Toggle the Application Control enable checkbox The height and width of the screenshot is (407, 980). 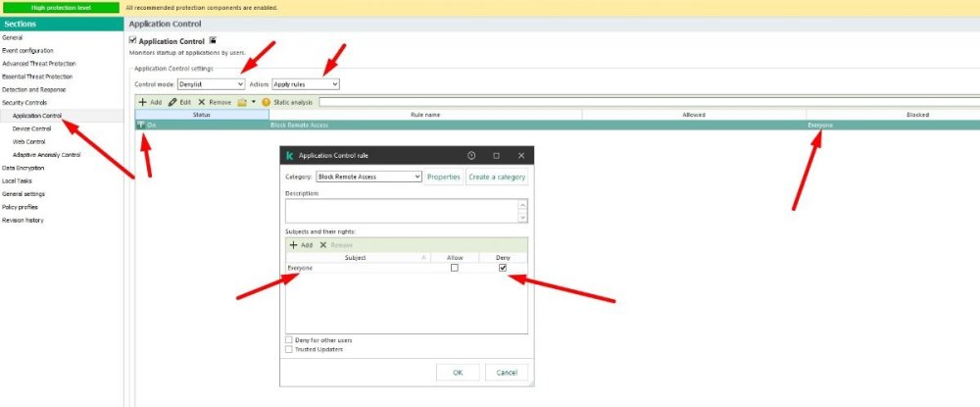[132, 40]
